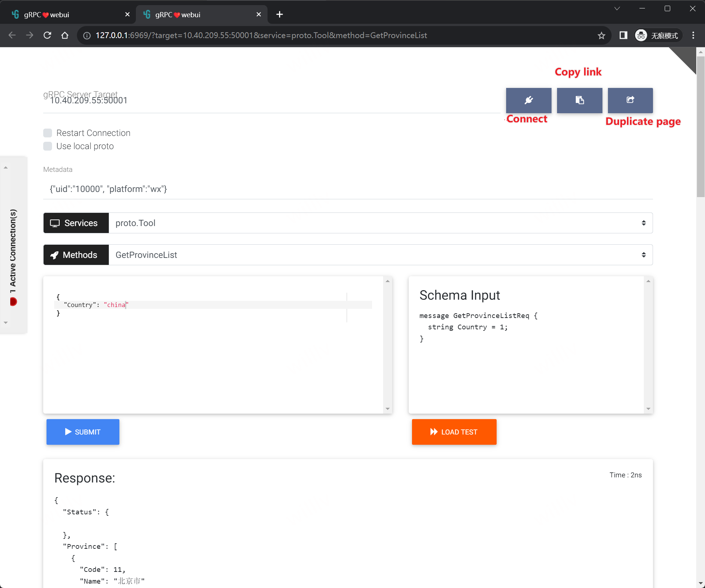Click the Country value input area
The height and width of the screenshot is (588, 705).
point(116,305)
